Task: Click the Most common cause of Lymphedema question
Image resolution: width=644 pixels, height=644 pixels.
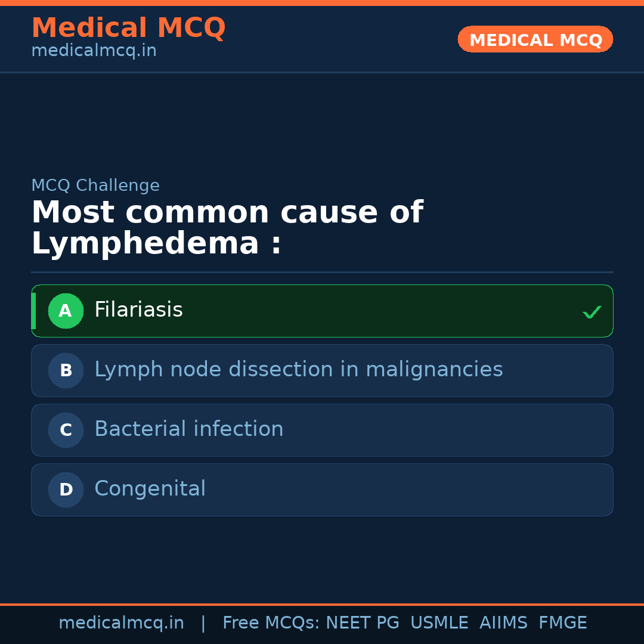Action: point(227,228)
